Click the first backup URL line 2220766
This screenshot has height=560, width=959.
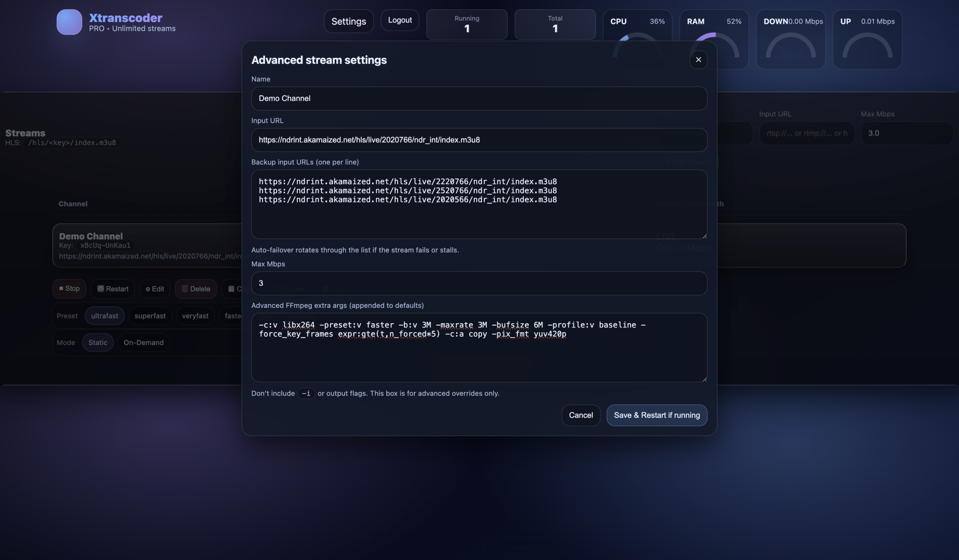(x=408, y=181)
